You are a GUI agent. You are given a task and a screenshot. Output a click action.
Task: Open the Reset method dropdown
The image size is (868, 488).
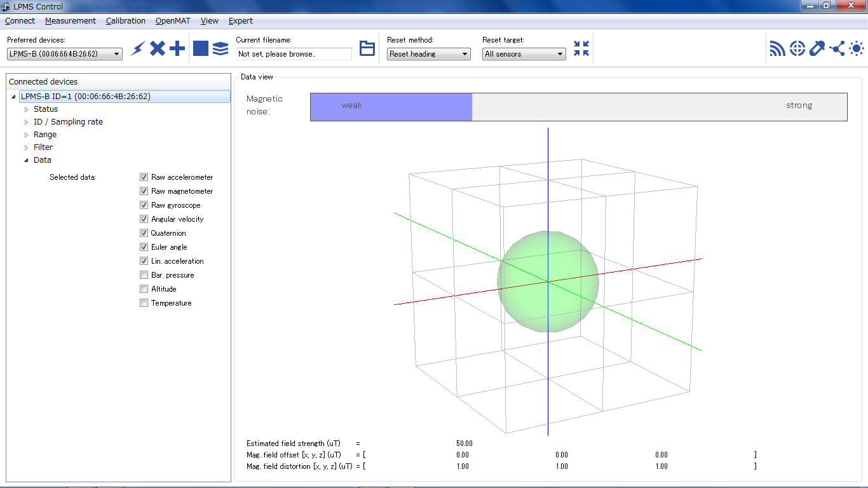(x=429, y=54)
